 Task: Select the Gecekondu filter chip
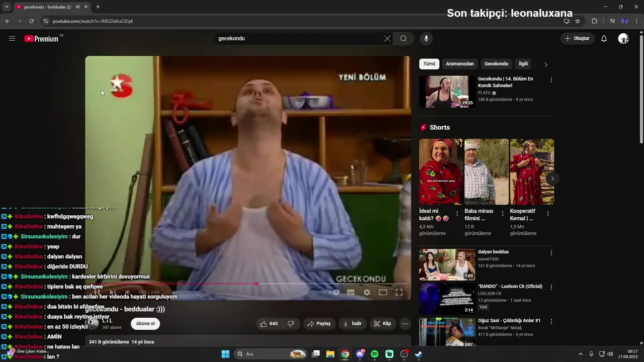(496, 64)
